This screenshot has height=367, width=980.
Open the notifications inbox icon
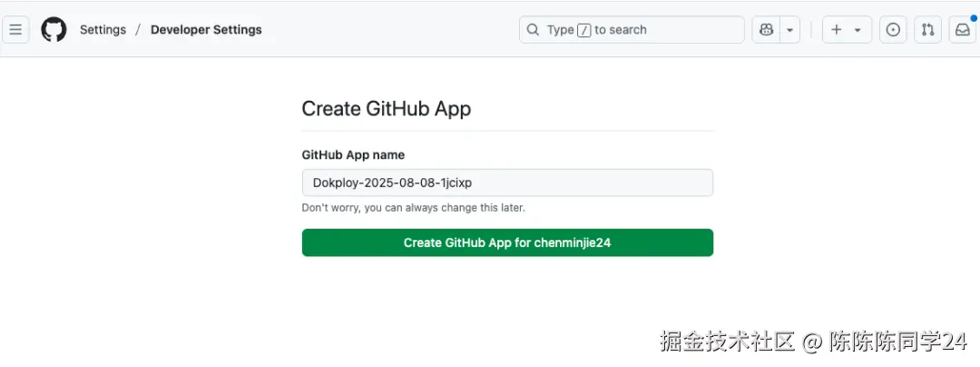(961, 30)
